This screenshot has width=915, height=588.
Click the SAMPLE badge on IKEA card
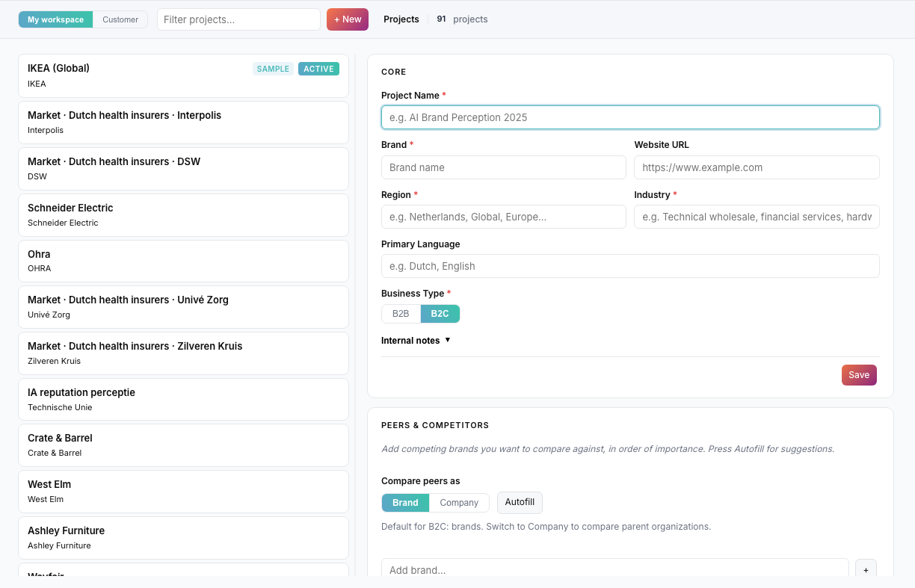coord(273,69)
